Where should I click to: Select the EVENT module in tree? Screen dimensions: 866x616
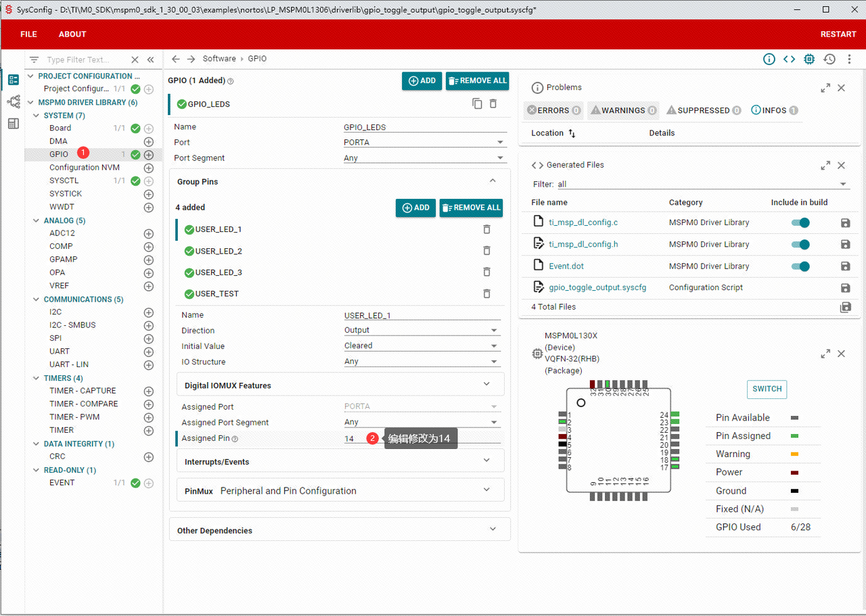pyautogui.click(x=62, y=483)
